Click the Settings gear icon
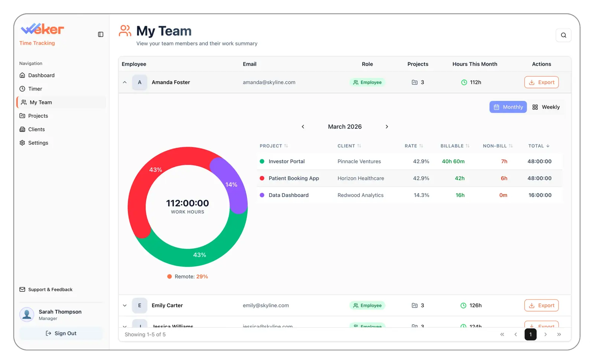The image size is (594, 364). tap(23, 142)
